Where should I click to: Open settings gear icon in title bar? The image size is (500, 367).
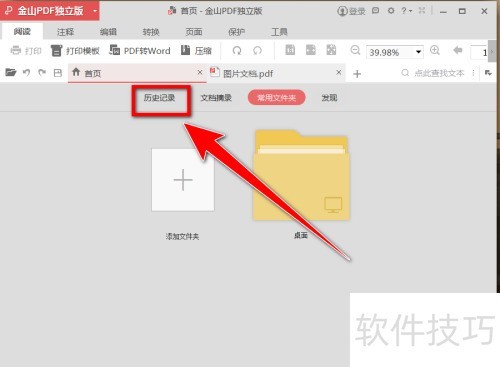point(391,11)
